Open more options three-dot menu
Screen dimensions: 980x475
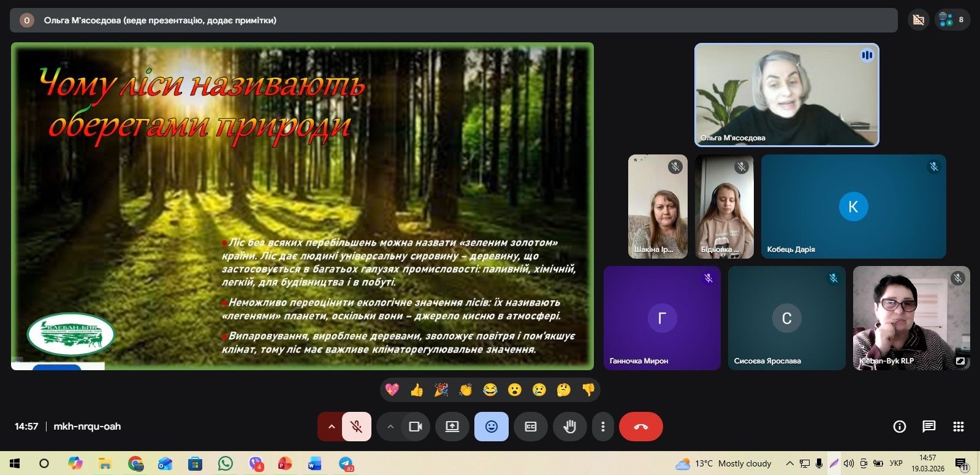603,427
